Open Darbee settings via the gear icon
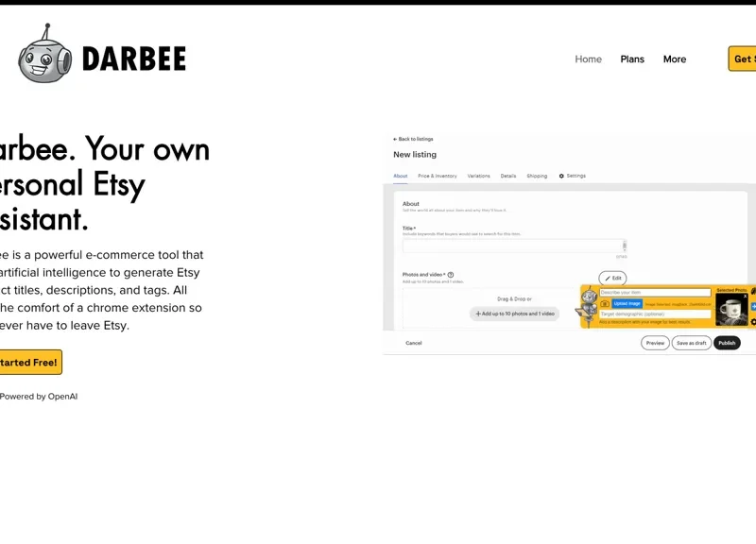 [x=752, y=321]
